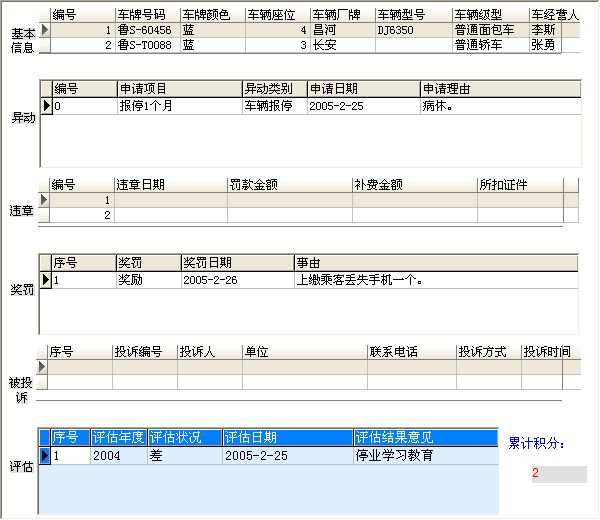Click 投诉编号 column header

point(145,352)
